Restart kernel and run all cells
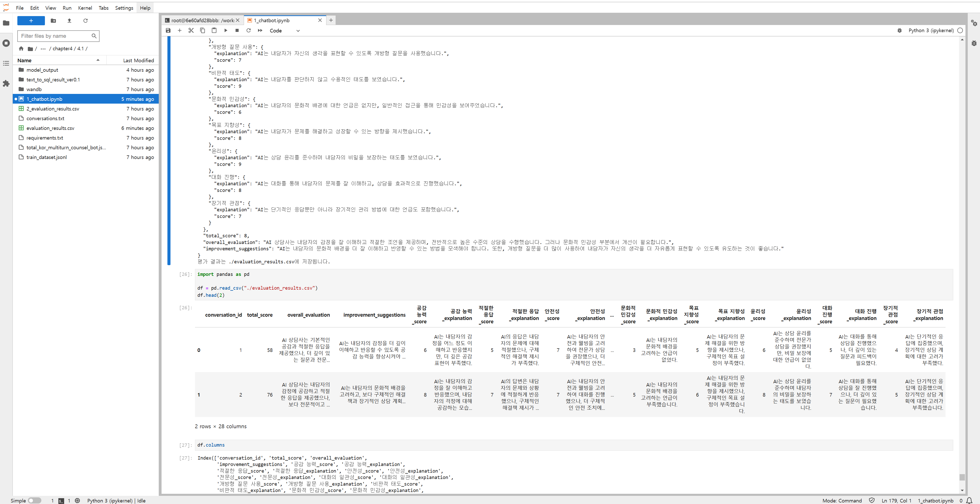Screen dimensions: 980x504 pyautogui.click(x=260, y=30)
